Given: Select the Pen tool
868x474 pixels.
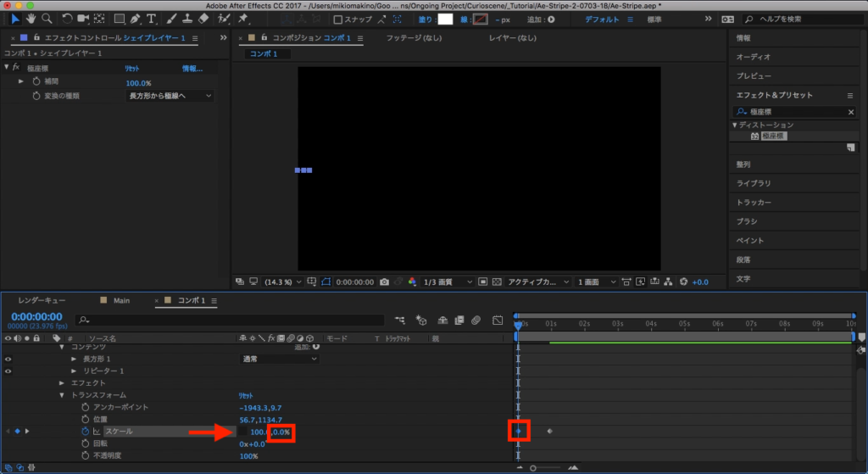Looking at the screenshot, I should (136, 19).
